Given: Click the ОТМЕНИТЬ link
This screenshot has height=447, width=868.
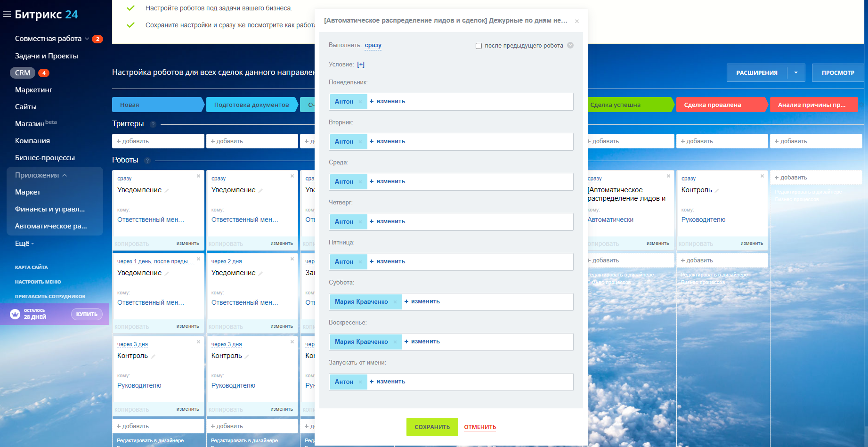Looking at the screenshot, I should (480, 427).
